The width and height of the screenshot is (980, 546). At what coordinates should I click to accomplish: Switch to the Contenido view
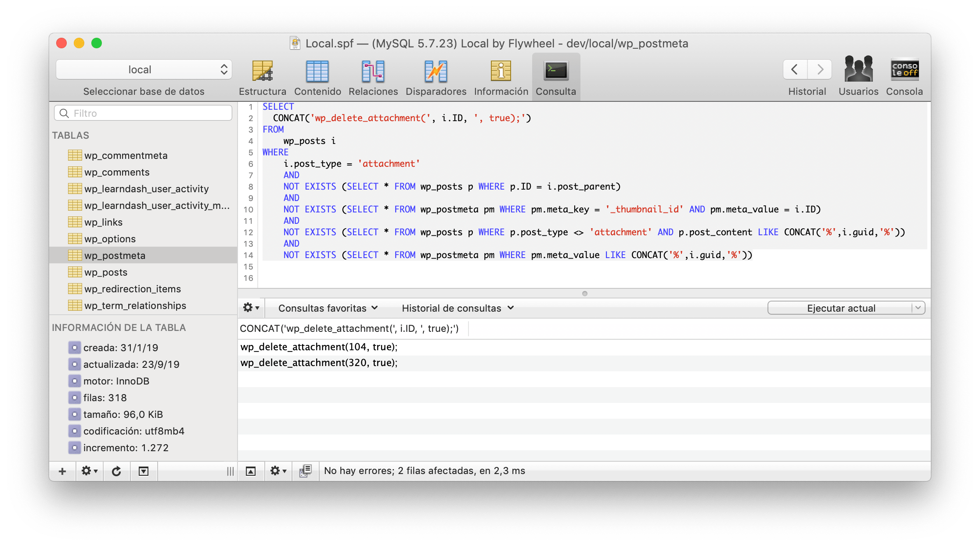[x=317, y=72]
